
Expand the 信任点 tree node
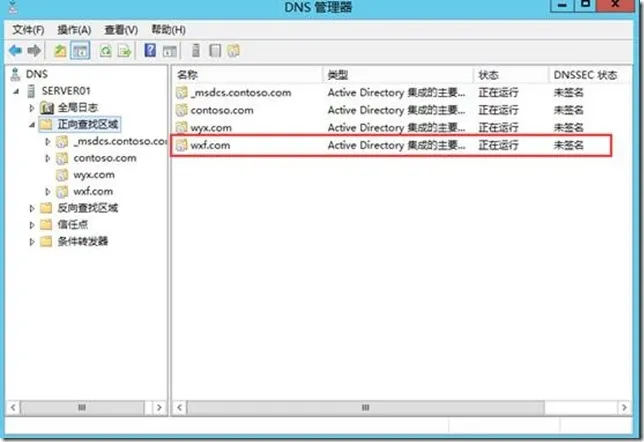[32, 225]
